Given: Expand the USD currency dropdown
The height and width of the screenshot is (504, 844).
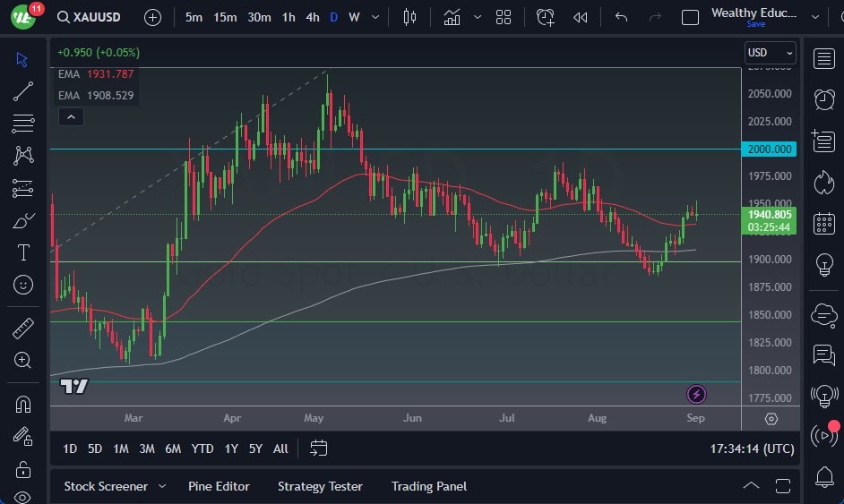Looking at the screenshot, I should click(770, 53).
